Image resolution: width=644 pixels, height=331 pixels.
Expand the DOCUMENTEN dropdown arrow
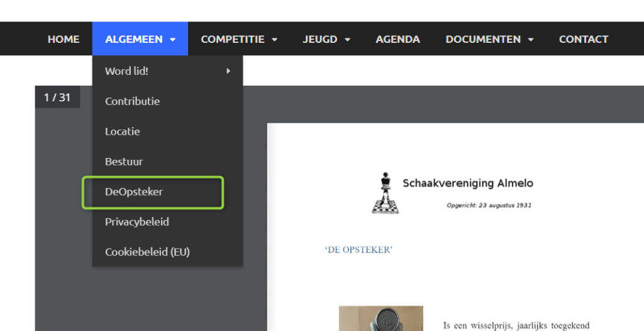click(x=531, y=40)
